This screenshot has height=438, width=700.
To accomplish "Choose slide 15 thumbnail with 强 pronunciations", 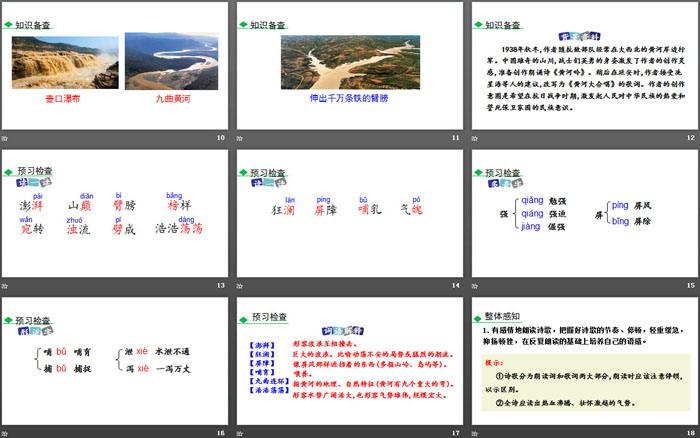I will tap(583, 212).
